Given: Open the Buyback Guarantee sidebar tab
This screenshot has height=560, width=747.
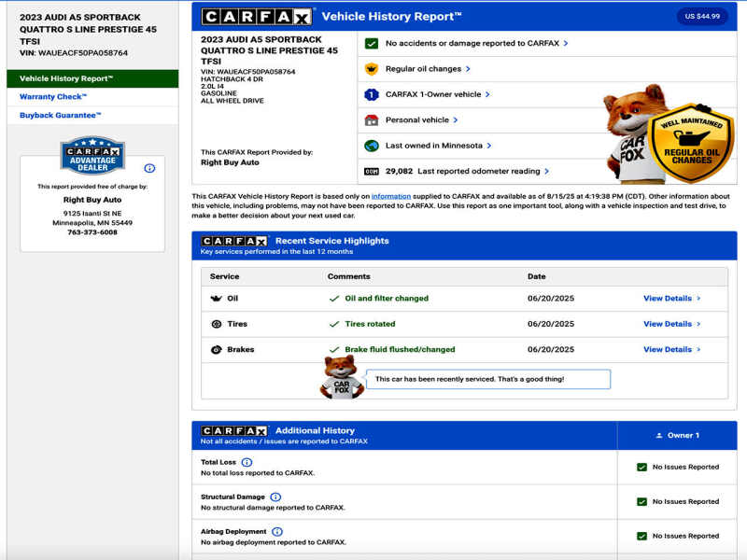Looking at the screenshot, I should click(92, 115).
